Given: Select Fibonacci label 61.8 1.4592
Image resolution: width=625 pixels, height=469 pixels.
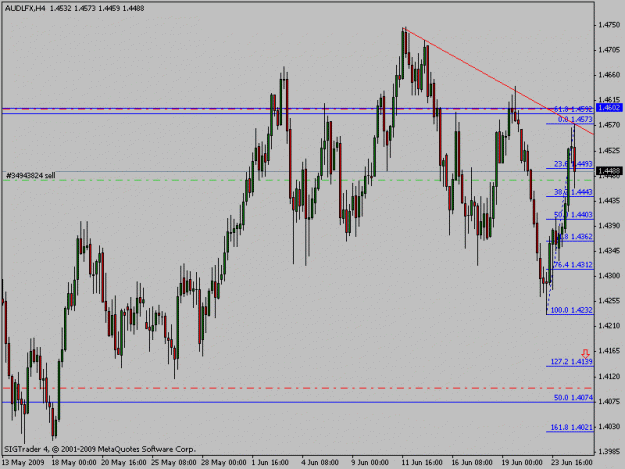Looking at the screenshot, I should pyautogui.click(x=573, y=109).
